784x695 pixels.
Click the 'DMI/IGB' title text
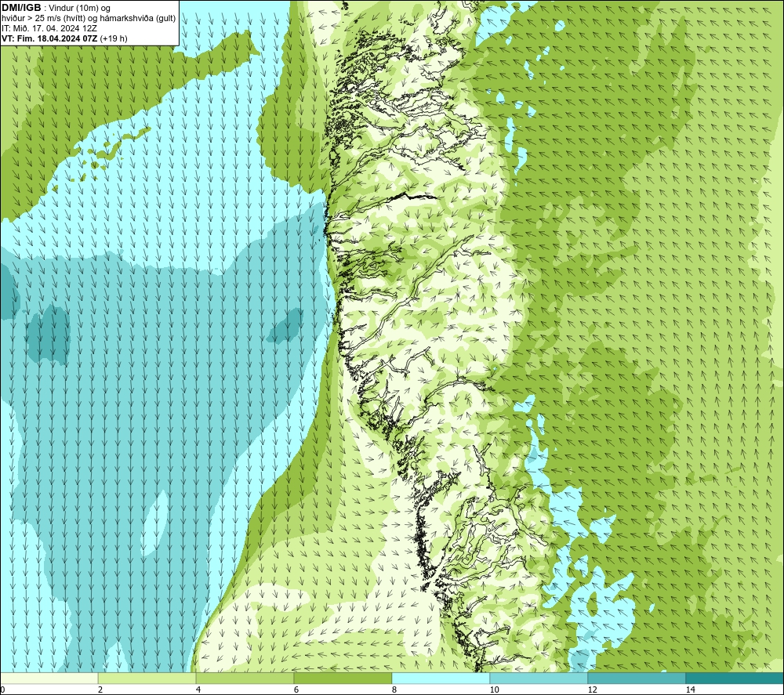(21, 8)
